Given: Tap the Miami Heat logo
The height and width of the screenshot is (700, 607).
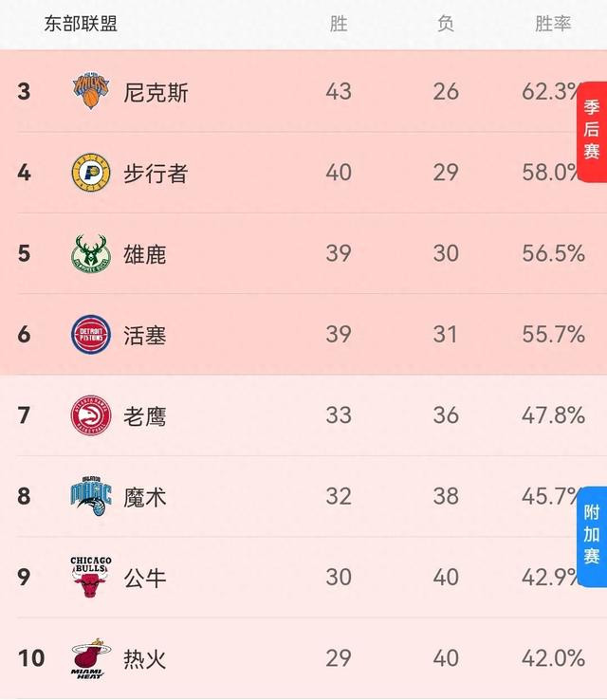Looking at the screenshot, I should 91,659.
